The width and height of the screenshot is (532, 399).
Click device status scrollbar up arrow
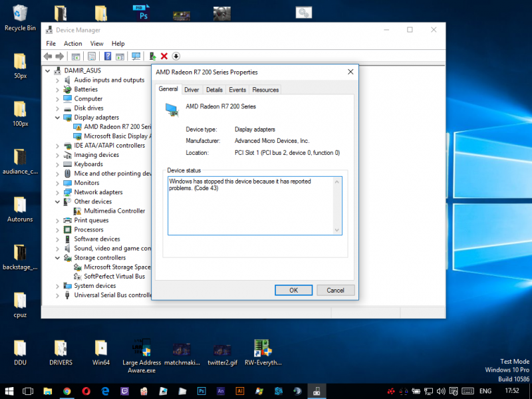pyautogui.click(x=337, y=182)
